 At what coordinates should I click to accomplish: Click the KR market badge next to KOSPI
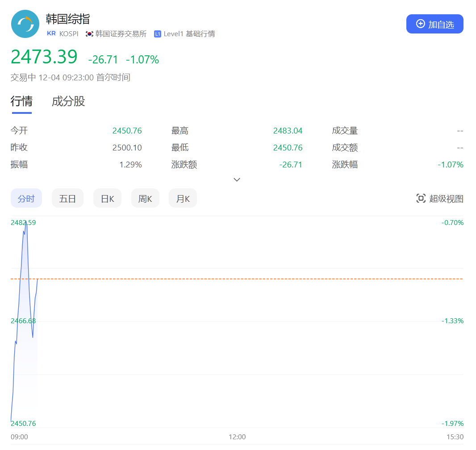[50, 33]
